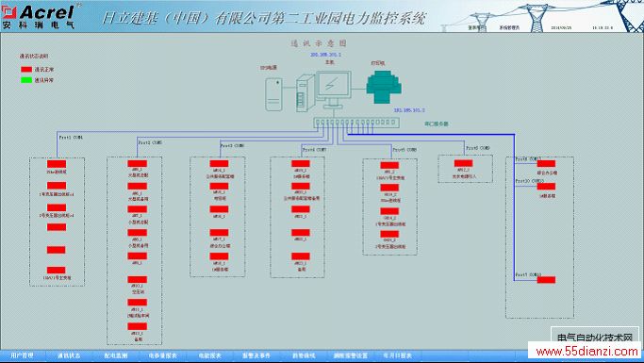644x363 pixels.
Task: Click the red indicator under Port6 COM9
Action: point(463,163)
